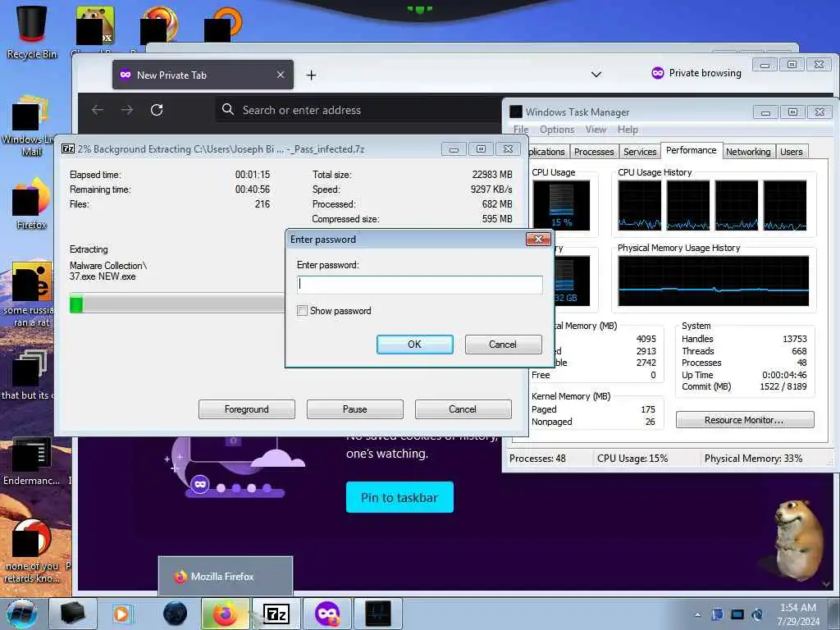The height and width of the screenshot is (630, 840).
Task: Click the dark folder taskbar icon
Action: coord(73,614)
